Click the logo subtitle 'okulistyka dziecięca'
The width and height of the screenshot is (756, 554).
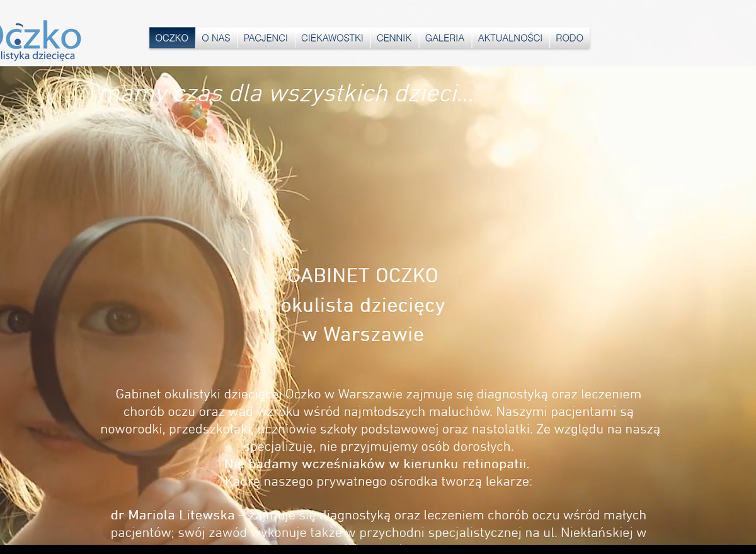[38, 55]
